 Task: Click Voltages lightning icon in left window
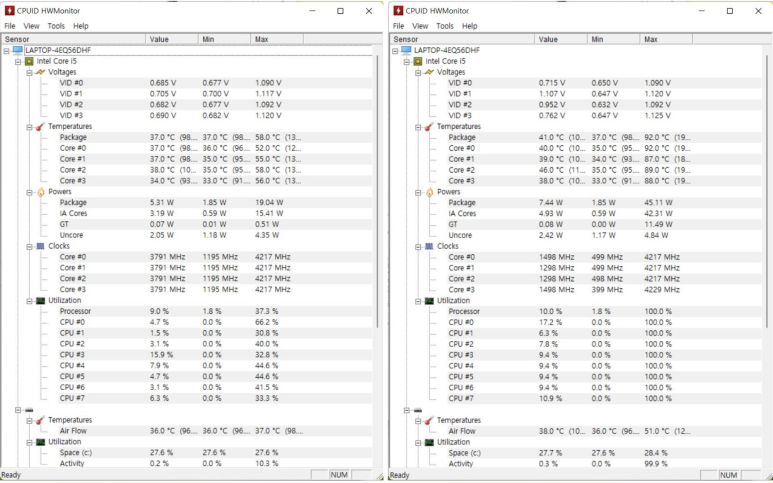[40, 72]
